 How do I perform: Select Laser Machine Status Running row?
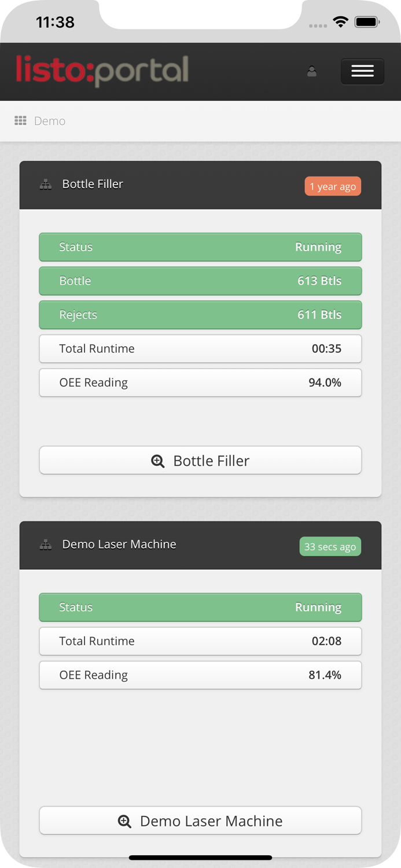pos(200,608)
